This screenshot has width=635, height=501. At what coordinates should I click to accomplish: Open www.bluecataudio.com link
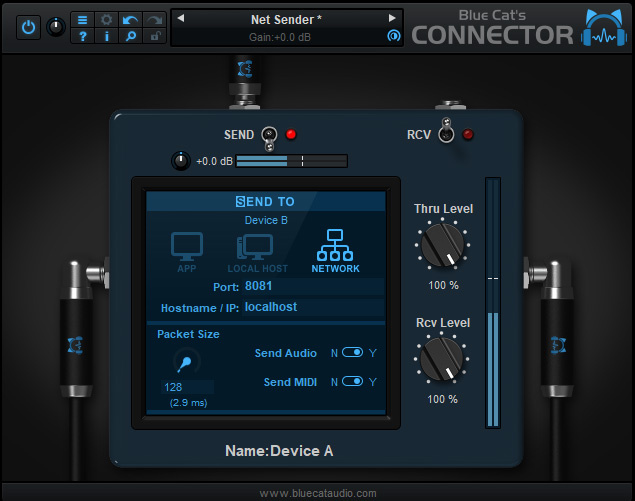click(x=318, y=493)
